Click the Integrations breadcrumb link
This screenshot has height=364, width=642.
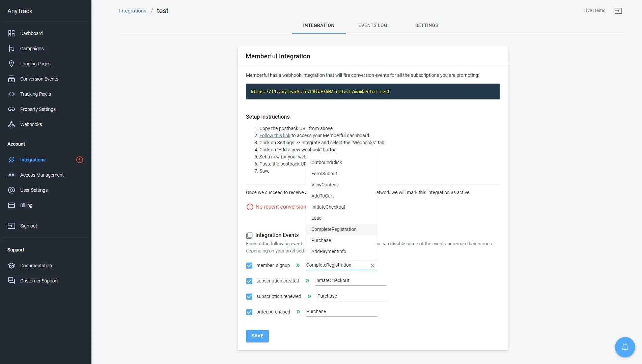(x=133, y=11)
